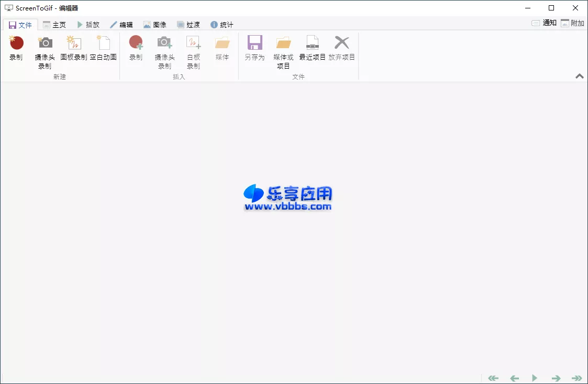Jump to the first frame

(493, 378)
